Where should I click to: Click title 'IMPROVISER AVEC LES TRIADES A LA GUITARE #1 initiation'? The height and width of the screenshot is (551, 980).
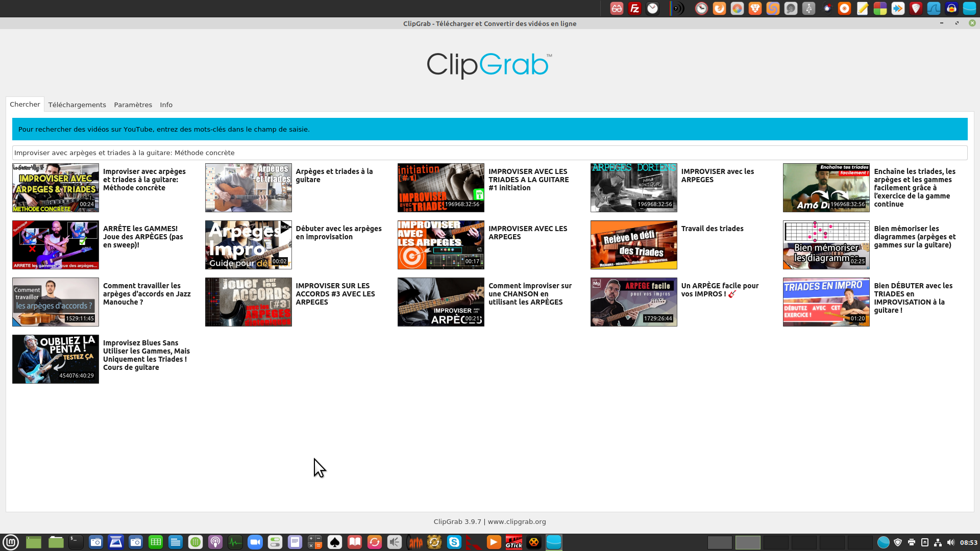coord(529,180)
